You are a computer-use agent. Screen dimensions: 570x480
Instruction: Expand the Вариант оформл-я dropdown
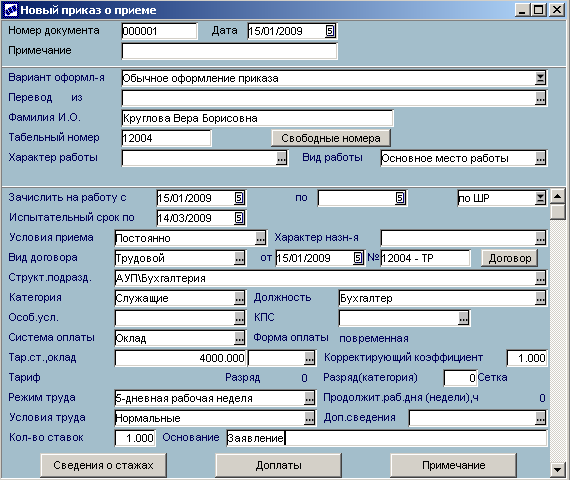(x=541, y=78)
